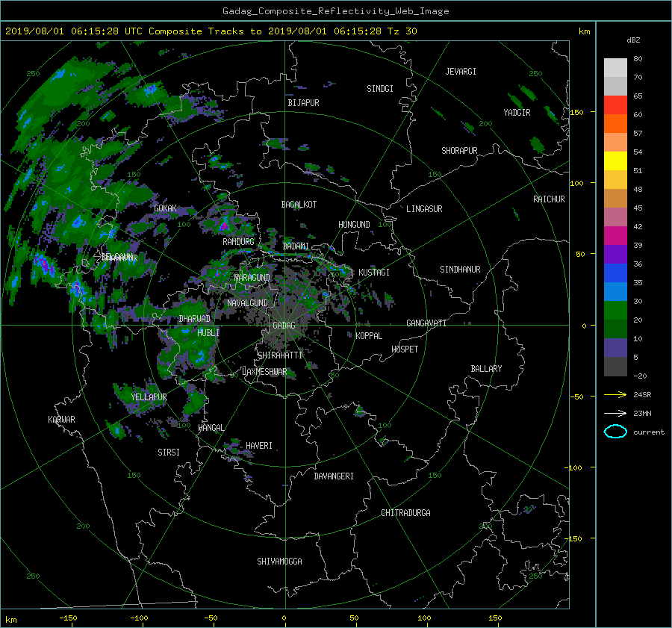Click the RAMDURG city label
The width and height of the screenshot is (672, 628).
[x=238, y=242]
